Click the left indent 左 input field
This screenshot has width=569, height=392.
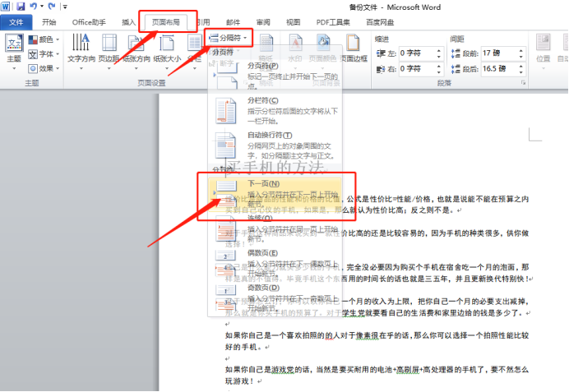pyautogui.click(x=417, y=53)
